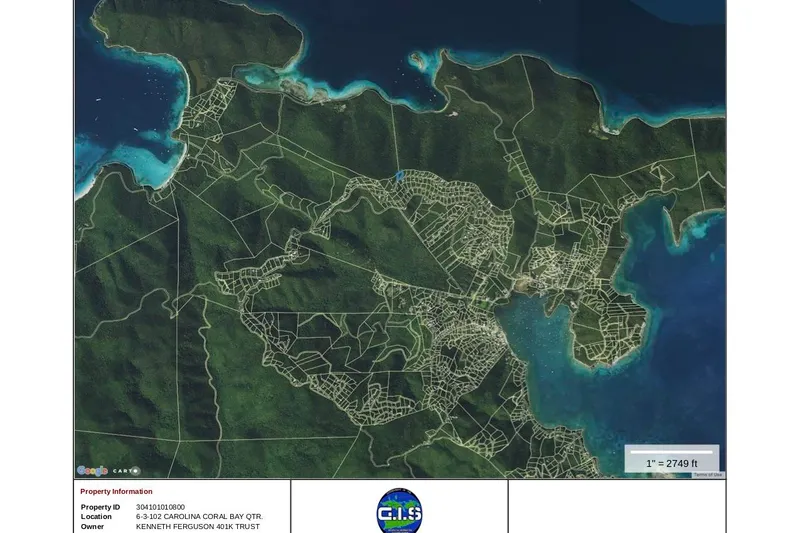Click the Property Information heading

[x=116, y=492]
